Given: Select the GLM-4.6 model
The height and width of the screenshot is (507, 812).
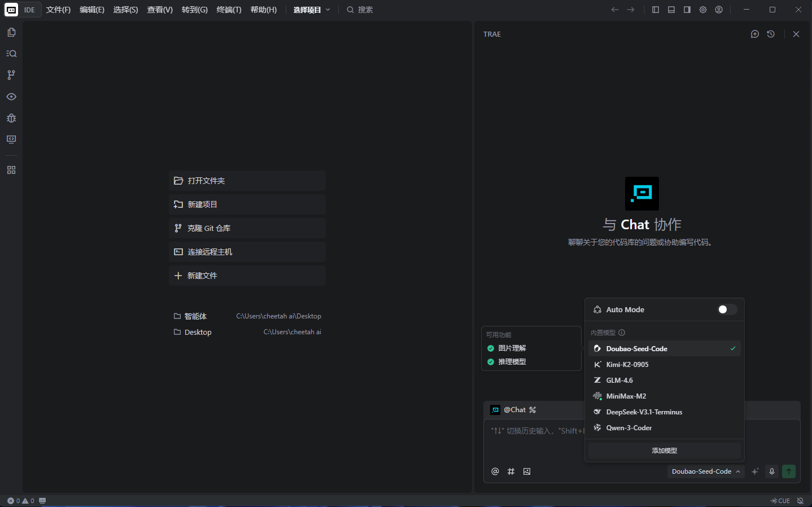Looking at the screenshot, I should tap(665, 381).
